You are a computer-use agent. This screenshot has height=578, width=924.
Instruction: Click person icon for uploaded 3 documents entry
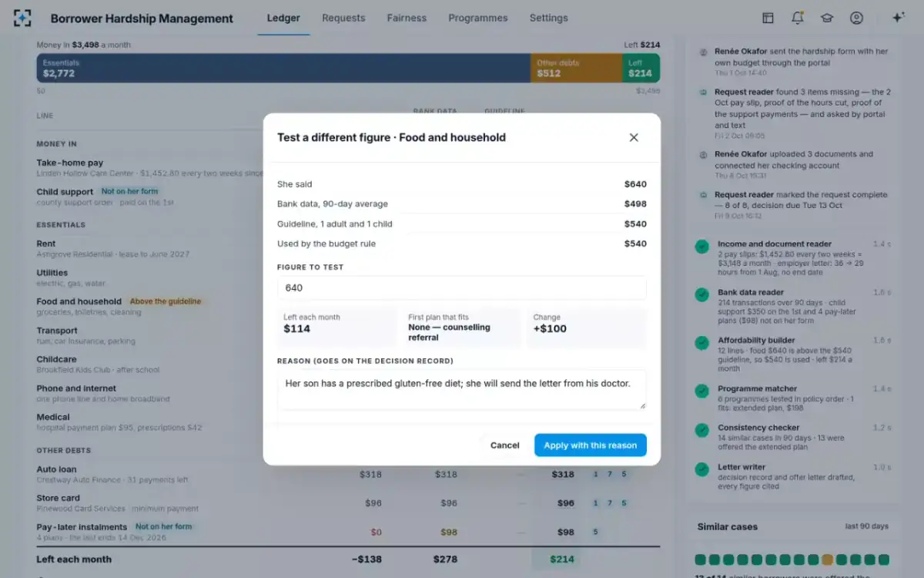pyautogui.click(x=703, y=154)
